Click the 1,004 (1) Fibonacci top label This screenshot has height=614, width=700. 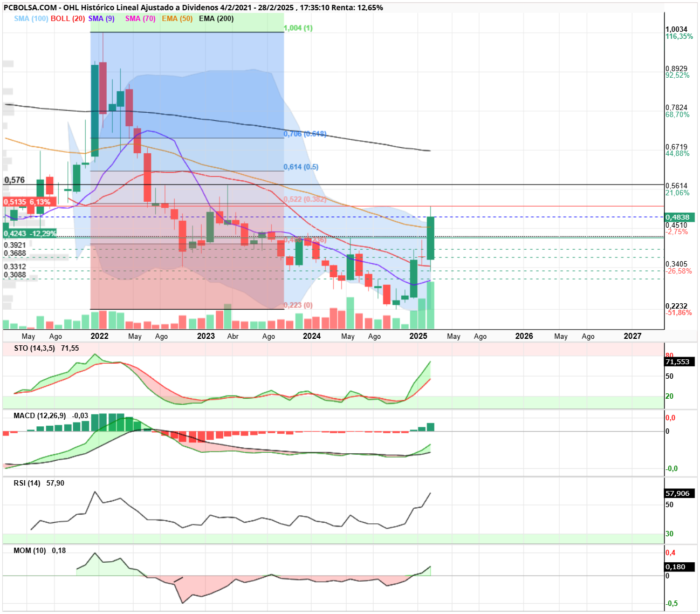click(x=298, y=28)
